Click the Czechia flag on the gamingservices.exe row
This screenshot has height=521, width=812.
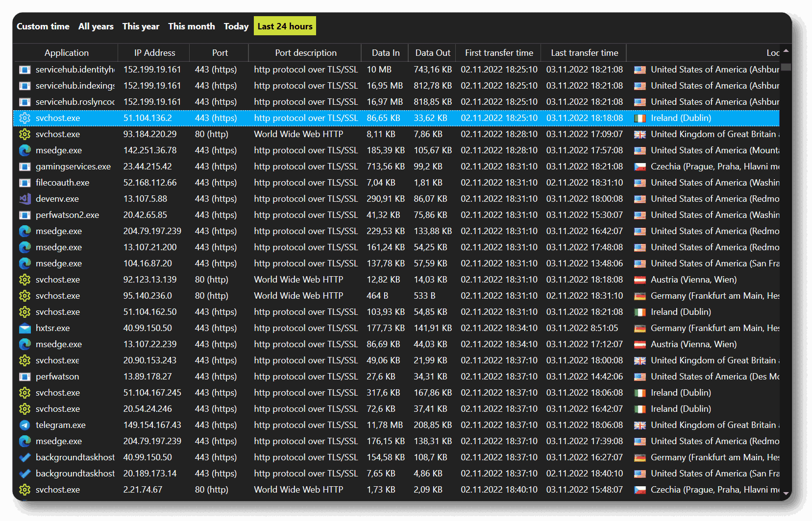coord(640,166)
